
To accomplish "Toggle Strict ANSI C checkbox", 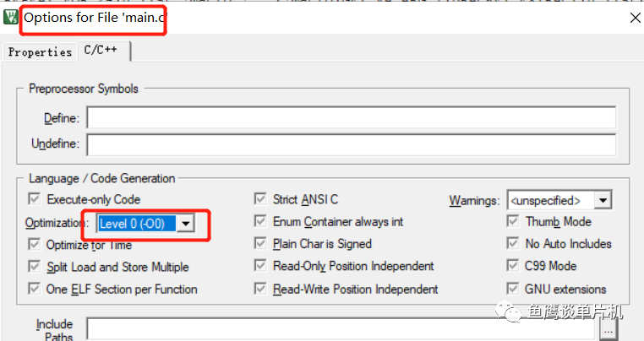I will pos(260,199).
